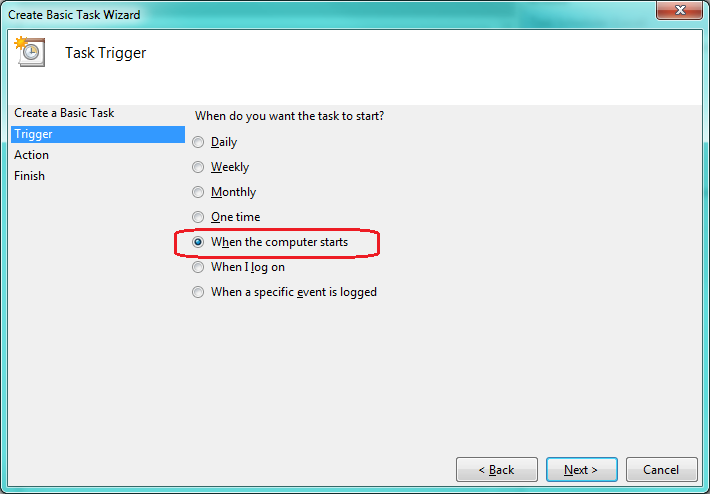Viewport: 710px width, 494px height.
Task: Jump to the Action step
Action: pos(31,155)
